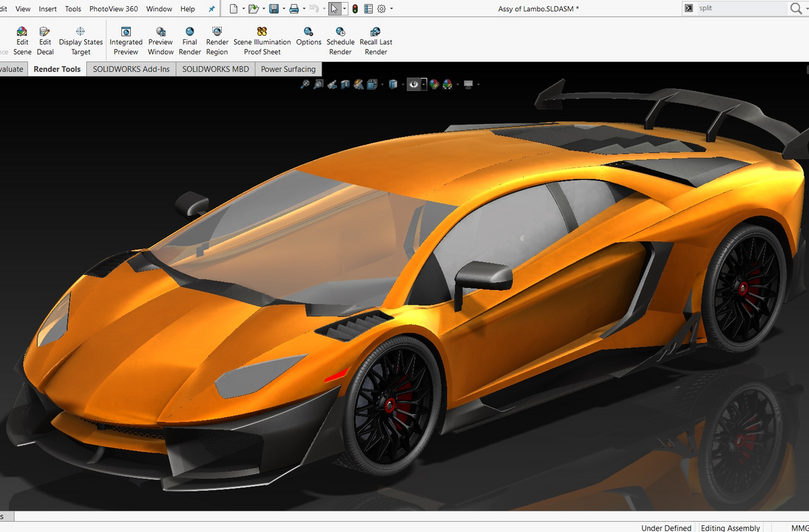Expand the Select tool dropdown arrow
Image resolution: width=809 pixels, height=532 pixels.
click(344, 9)
